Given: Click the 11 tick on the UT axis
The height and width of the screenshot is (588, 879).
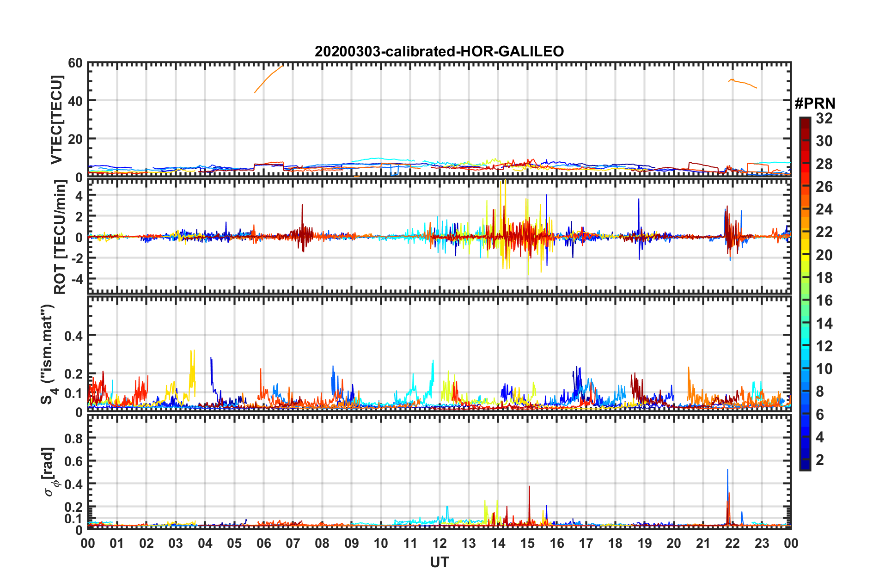Looking at the screenshot, I should tap(410, 543).
